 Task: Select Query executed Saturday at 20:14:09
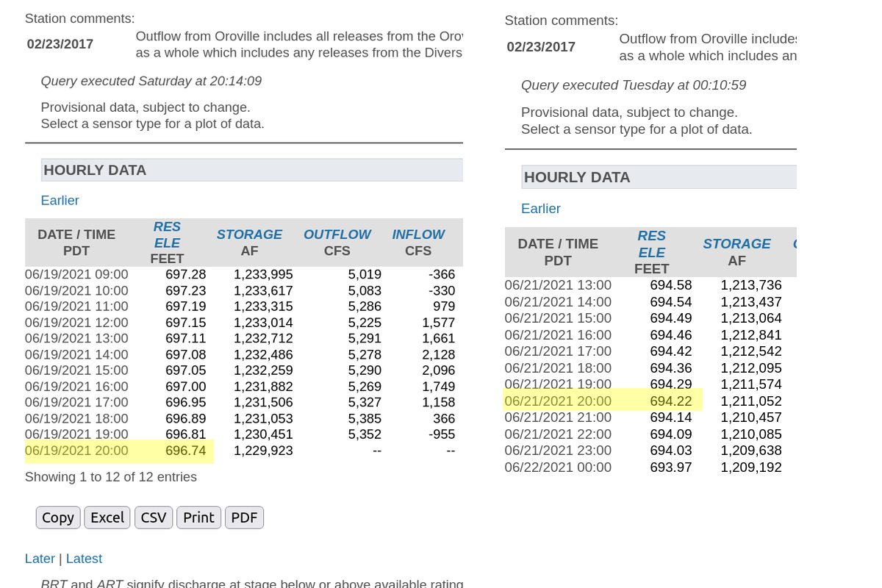click(151, 81)
